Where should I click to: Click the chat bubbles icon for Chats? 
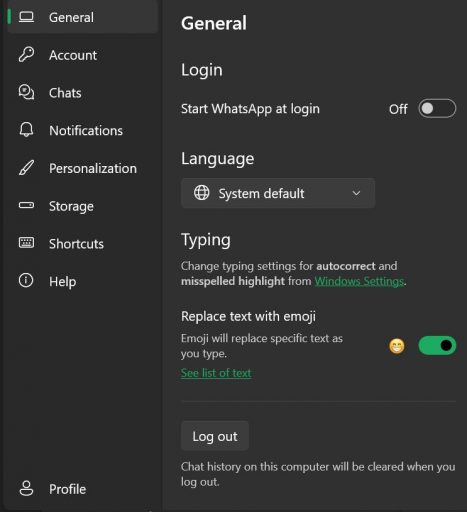click(x=26, y=92)
